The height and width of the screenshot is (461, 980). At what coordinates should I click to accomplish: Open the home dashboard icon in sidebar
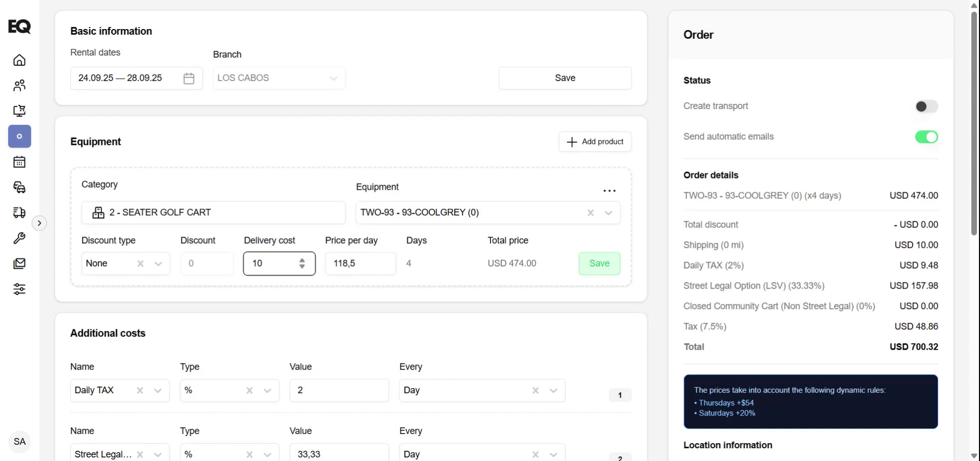click(19, 60)
